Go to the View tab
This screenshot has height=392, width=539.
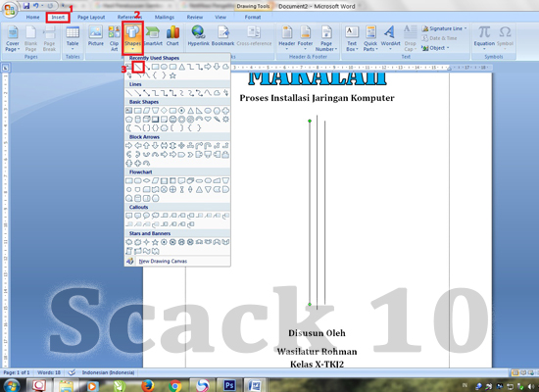(220, 17)
